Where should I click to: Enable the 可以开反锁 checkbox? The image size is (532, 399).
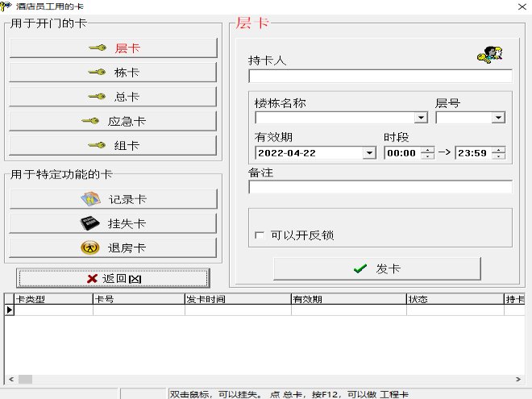coord(260,235)
